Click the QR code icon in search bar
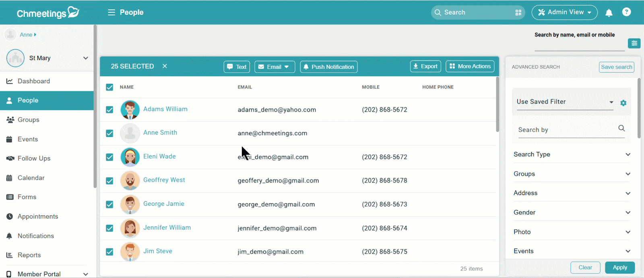Image resolution: width=644 pixels, height=278 pixels. [x=518, y=12]
